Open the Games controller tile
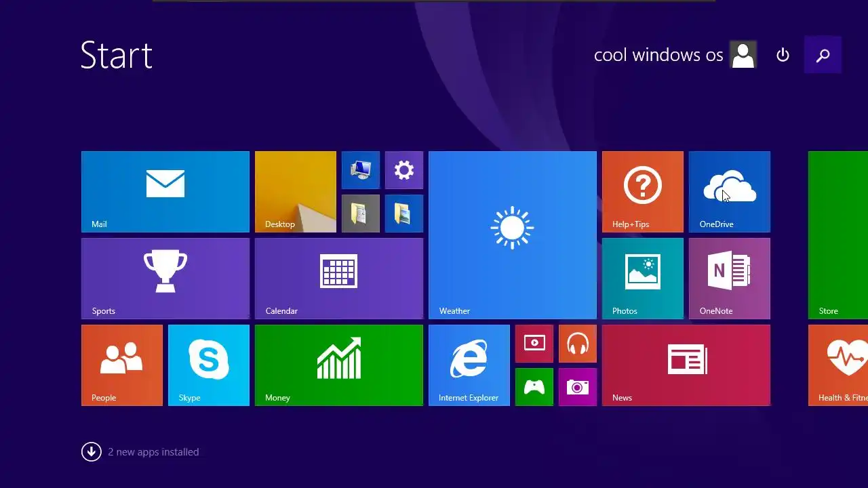868x488 pixels. (x=534, y=387)
